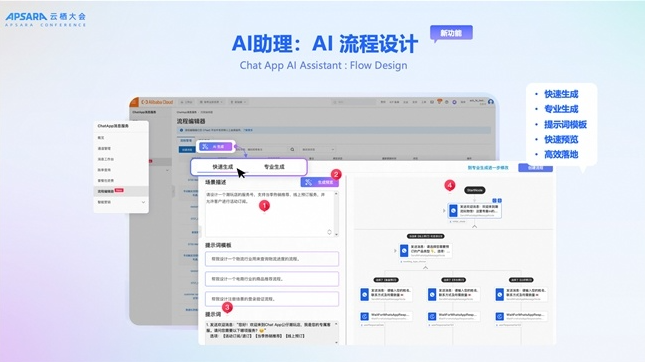Pick the logistics progress query prompt template

(272, 259)
